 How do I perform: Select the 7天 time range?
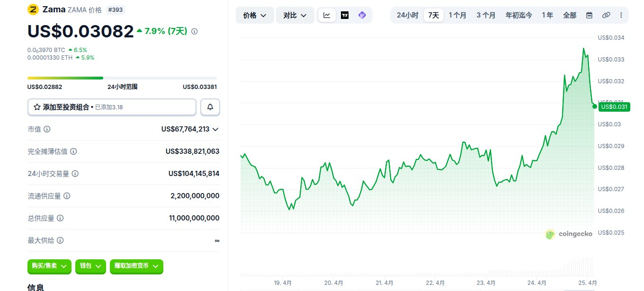click(434, 15)
